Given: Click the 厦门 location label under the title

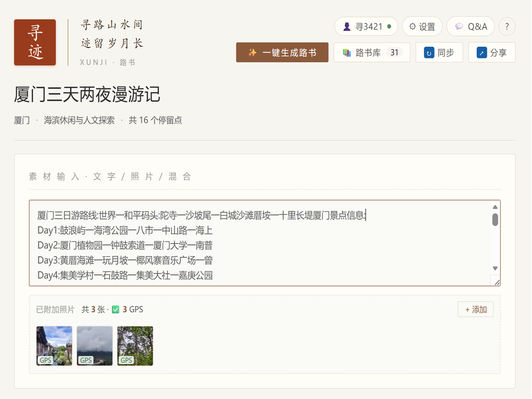Looking at the screenshot, I should 22,120.
